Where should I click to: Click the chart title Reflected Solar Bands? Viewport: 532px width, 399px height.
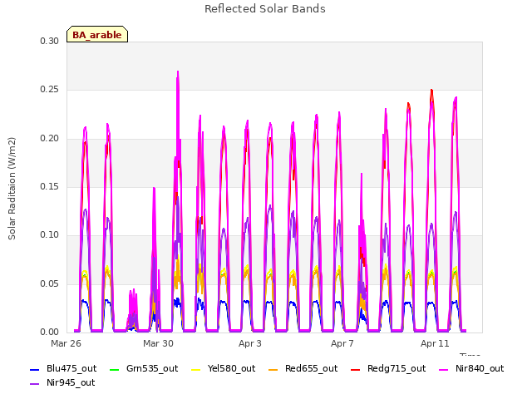tap(265, 9)
